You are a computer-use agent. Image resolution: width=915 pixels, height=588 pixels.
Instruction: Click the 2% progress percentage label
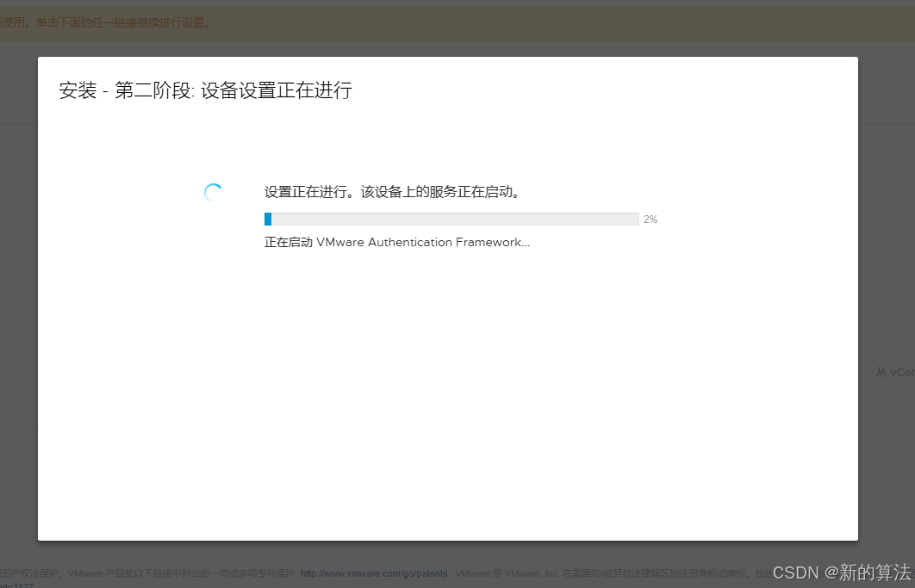[650, 220]
